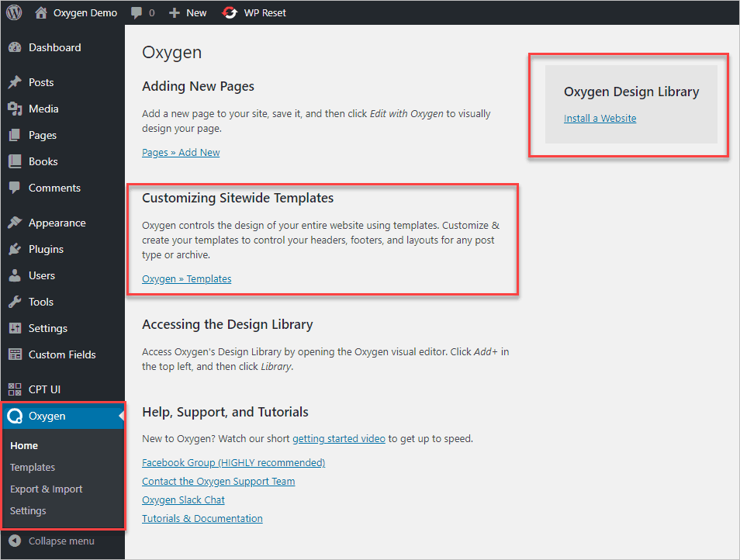Select the Appearance paintbrush icon
The height and width of the screenshot is (560, 740).
17,222
